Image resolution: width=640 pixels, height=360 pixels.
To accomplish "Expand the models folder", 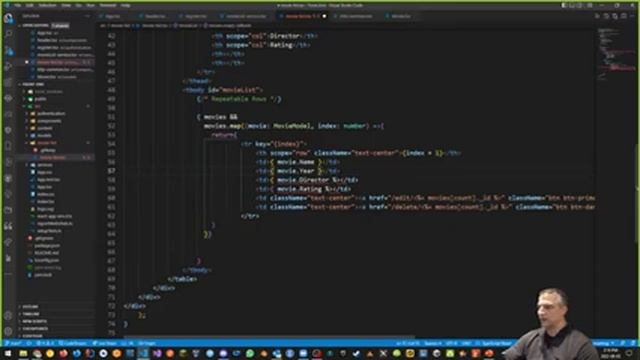I will (44, 136).
